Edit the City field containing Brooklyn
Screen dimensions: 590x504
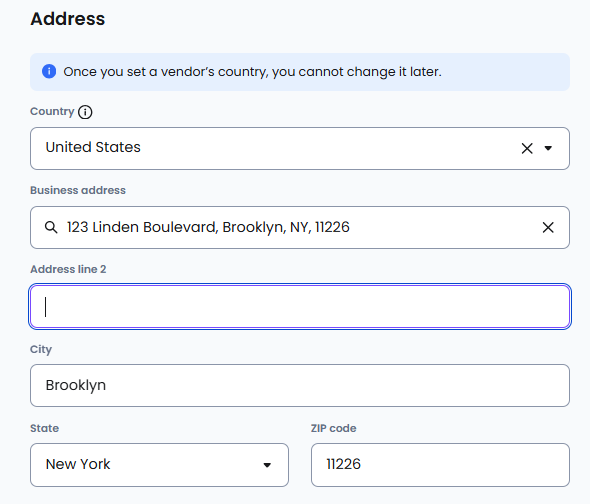tap(300, 385)
